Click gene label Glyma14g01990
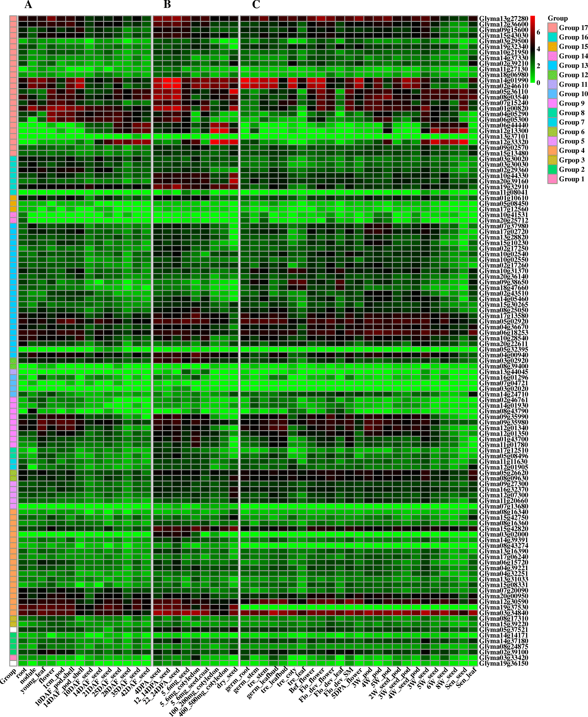The image size is (588, 717). (x=504, y=80)
